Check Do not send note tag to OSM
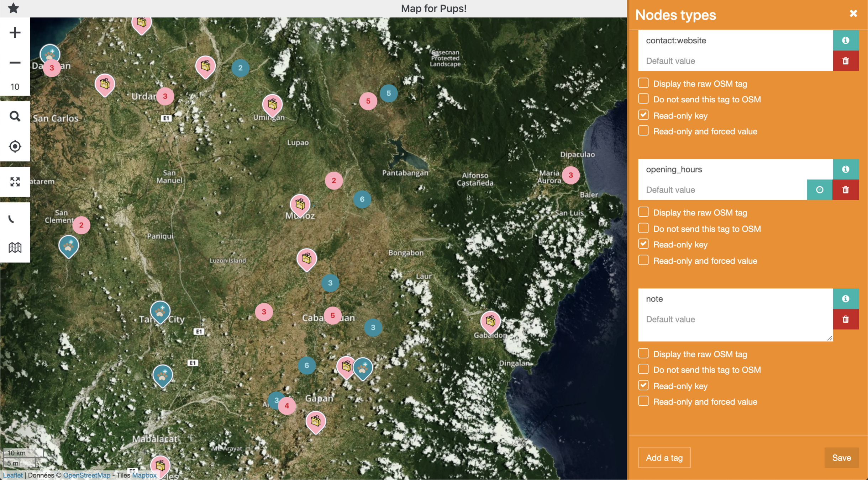This screenshot has height=480, width=868. (x=643, y=369)
